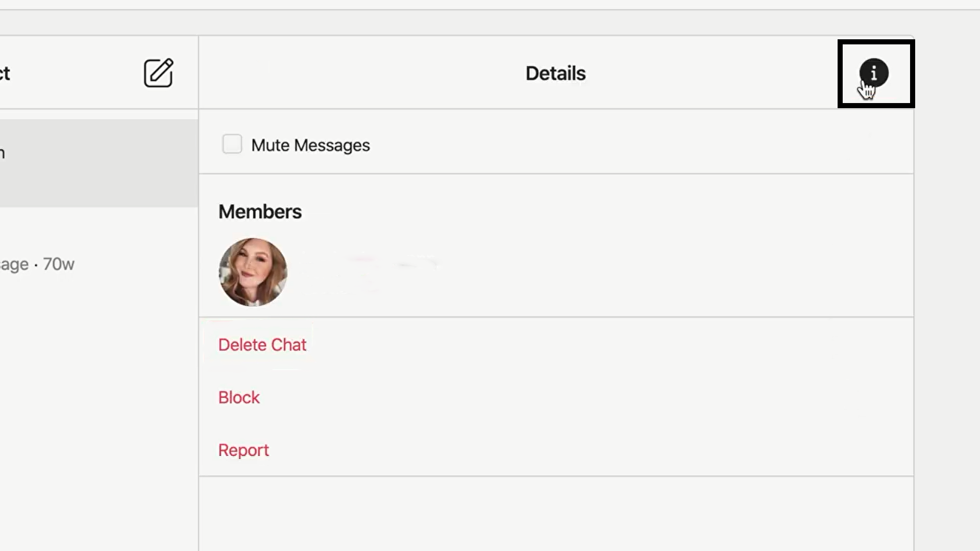
Task: Open the highlighted conversation in the list
Action: [99, 163]
